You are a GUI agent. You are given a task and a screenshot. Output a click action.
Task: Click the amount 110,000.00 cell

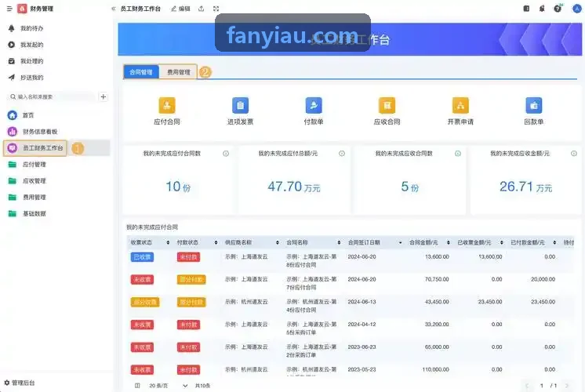point(435,369)
